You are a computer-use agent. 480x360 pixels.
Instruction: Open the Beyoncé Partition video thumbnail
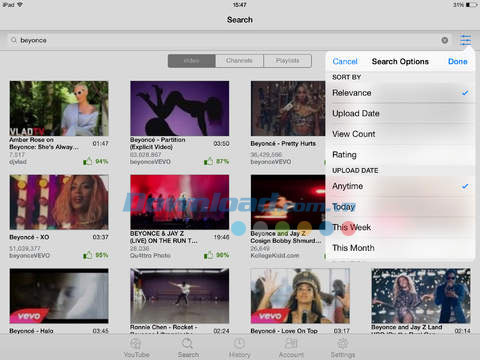coord(180,108)
